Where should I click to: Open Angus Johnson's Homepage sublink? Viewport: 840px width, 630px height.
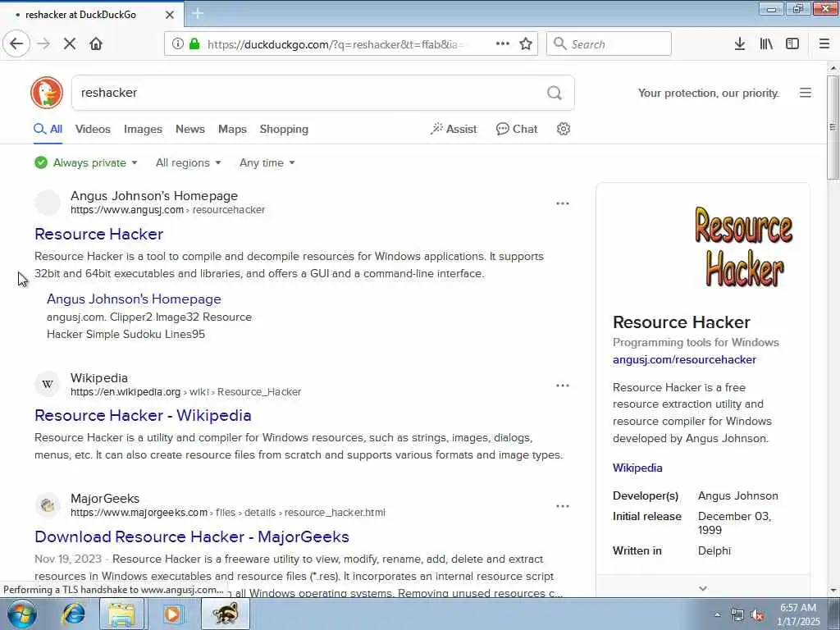134,299
